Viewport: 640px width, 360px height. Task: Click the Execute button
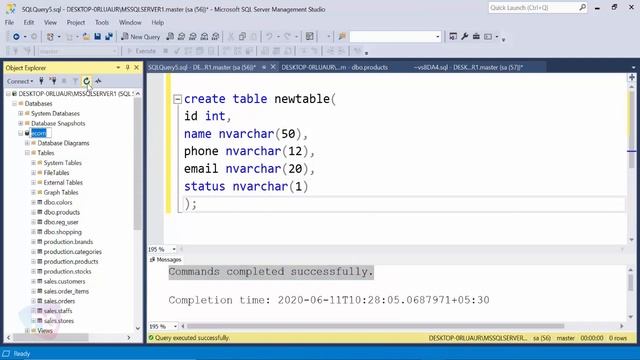tap(142, 51)
